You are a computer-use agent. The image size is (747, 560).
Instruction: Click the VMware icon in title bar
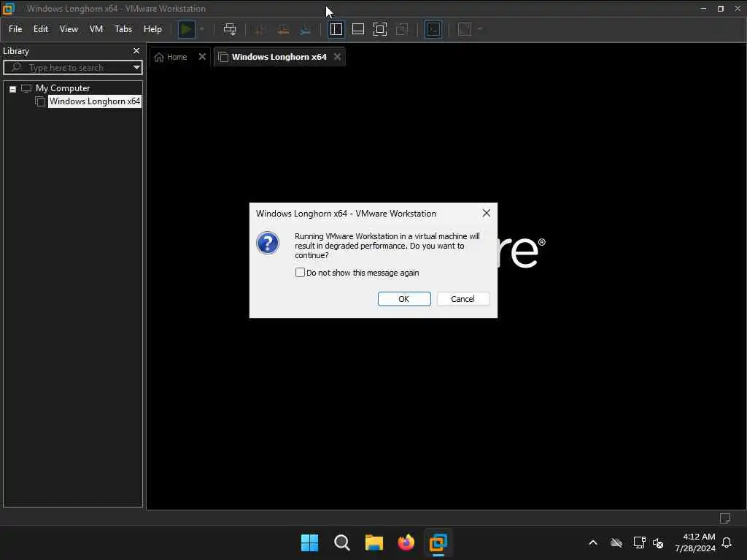click(8, 9)
